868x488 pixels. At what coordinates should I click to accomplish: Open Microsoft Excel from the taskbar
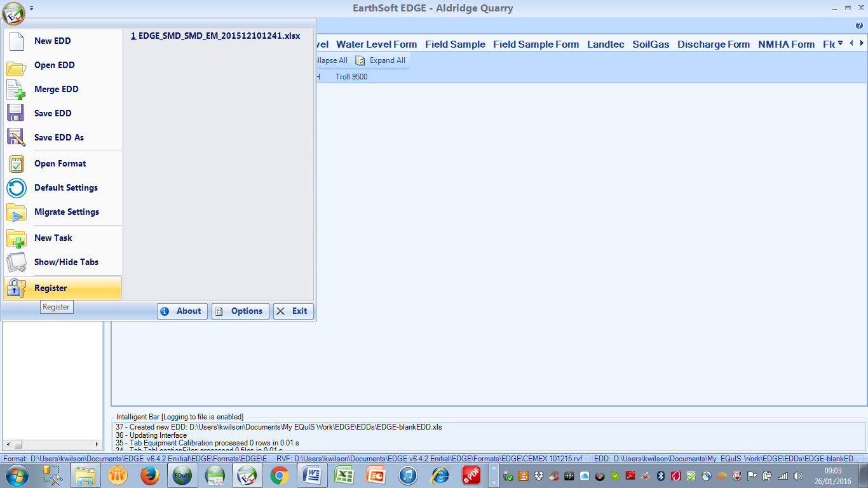coord(344,475)
